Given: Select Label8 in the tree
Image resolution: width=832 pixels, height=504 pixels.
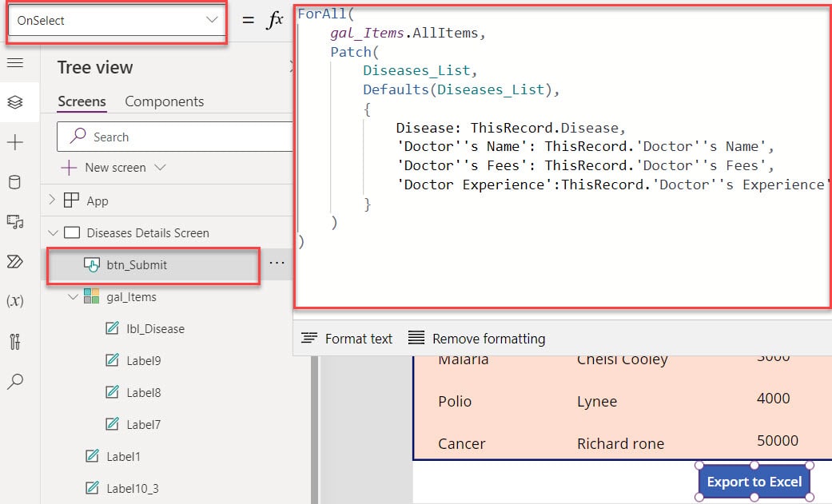Looking at the screenshot, I should [x=143, y=393].
